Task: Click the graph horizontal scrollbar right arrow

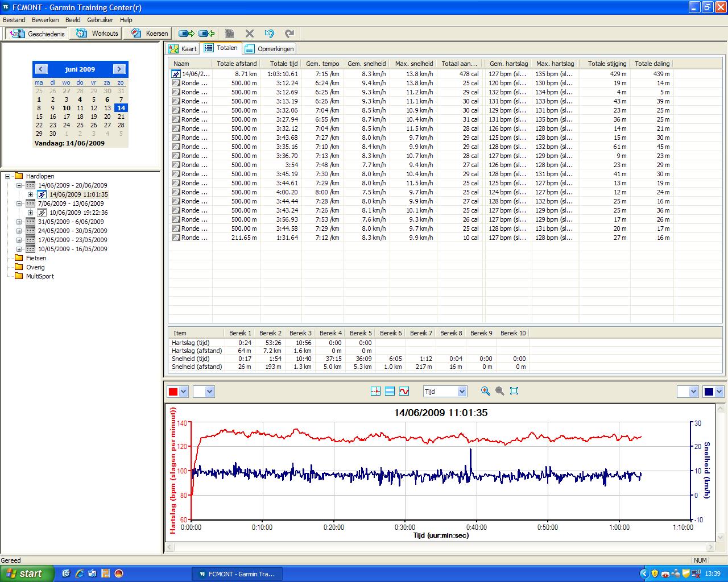Action: (x=710, y=547)
